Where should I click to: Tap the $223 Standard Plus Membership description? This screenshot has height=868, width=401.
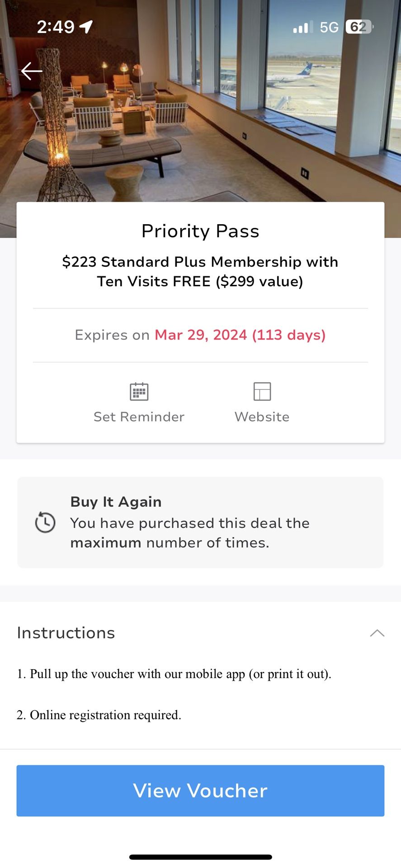point(200,271)
